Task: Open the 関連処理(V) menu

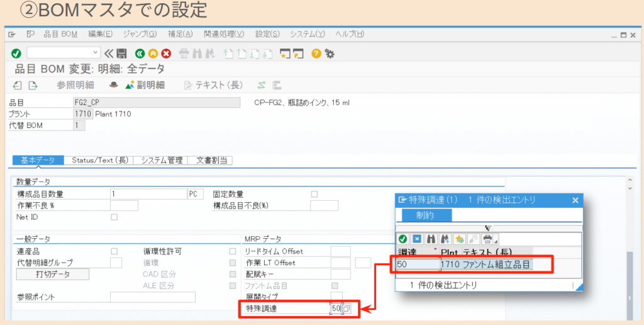Action: 224,34
